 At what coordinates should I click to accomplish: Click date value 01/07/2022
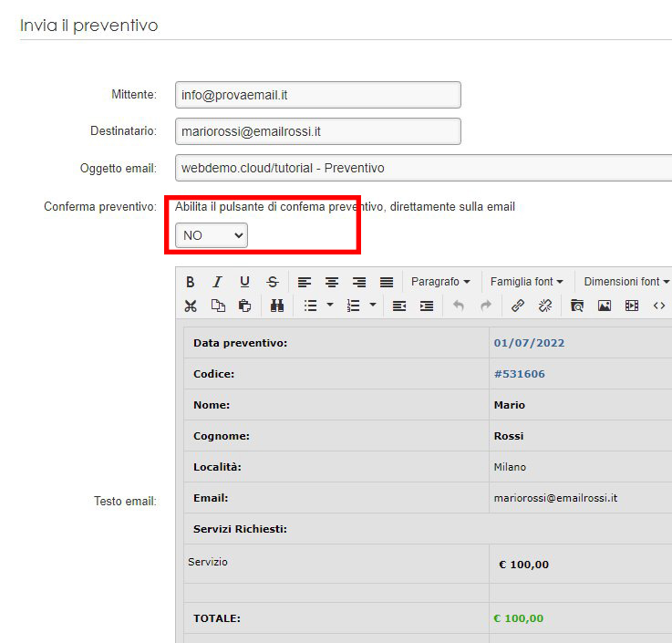coord(529,343)
